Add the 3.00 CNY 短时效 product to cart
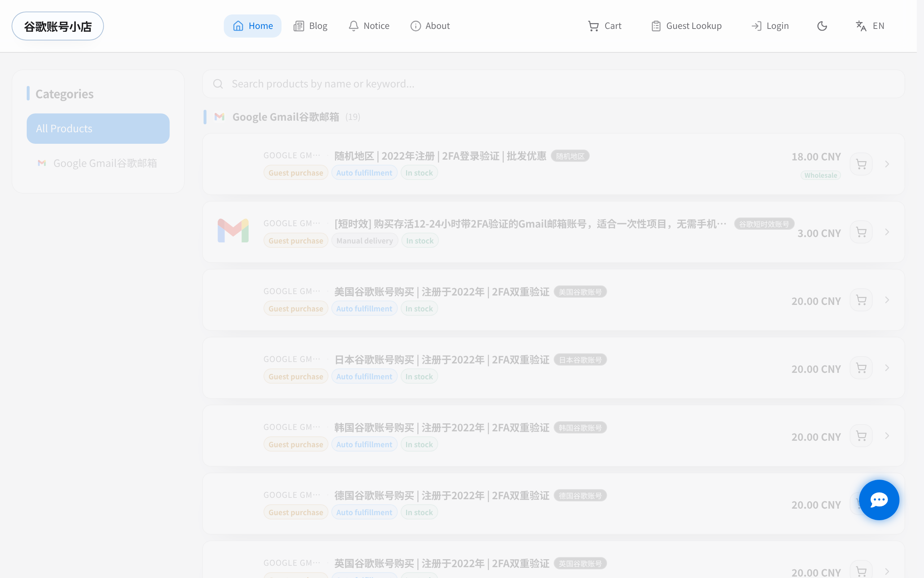This screenshot has height=578, width=924. [861, 232]
